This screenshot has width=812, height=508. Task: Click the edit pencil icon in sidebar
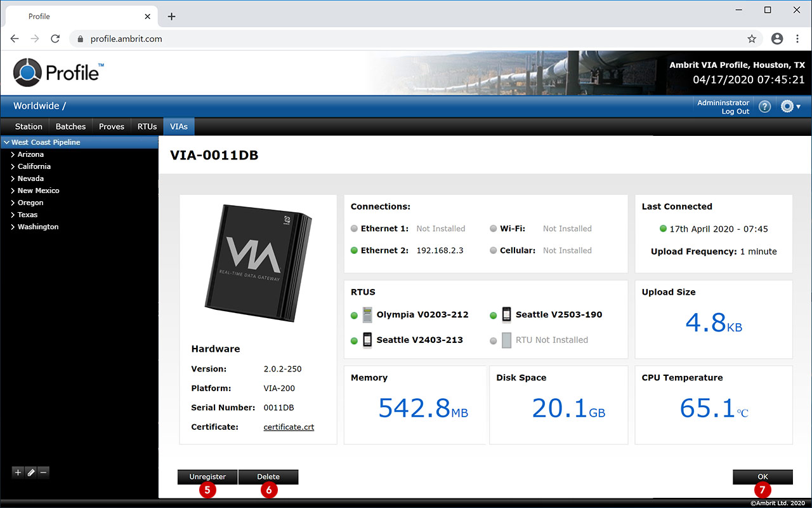(x=30, y=472)
